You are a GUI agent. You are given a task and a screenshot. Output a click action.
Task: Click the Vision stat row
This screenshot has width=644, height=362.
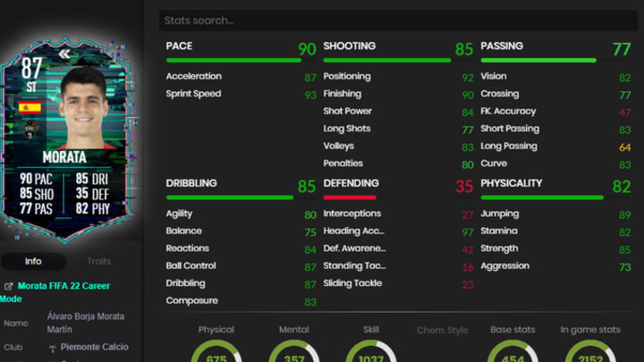(x=555, y=77)
